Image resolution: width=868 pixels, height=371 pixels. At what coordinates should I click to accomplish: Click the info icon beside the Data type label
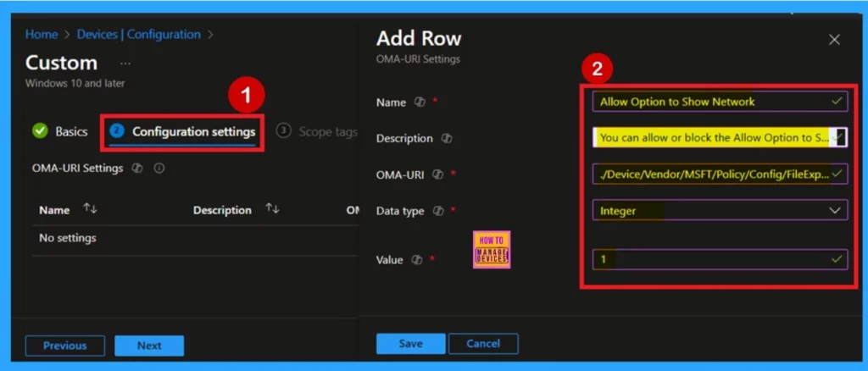click(x=438, y=211)
